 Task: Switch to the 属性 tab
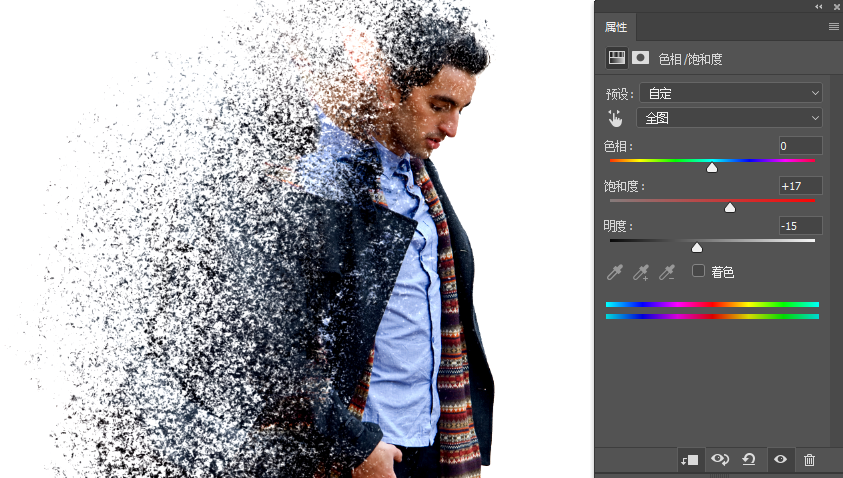point(616,27)
